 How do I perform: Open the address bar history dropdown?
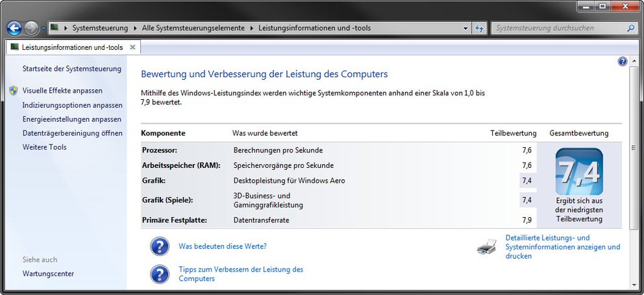465,29
